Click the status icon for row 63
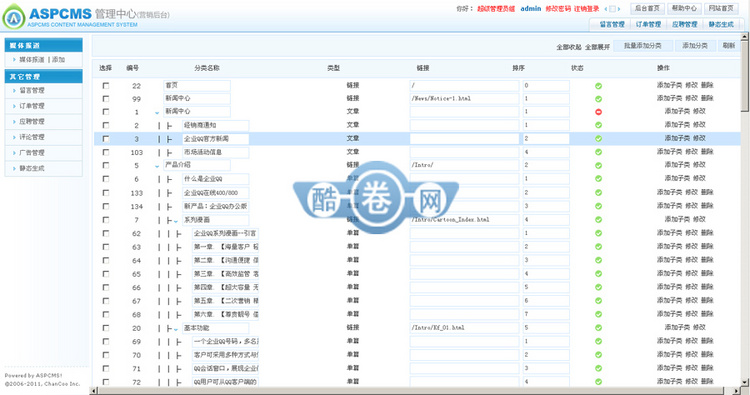Screen dimensions: 750x395 click(x=598, y=247)
